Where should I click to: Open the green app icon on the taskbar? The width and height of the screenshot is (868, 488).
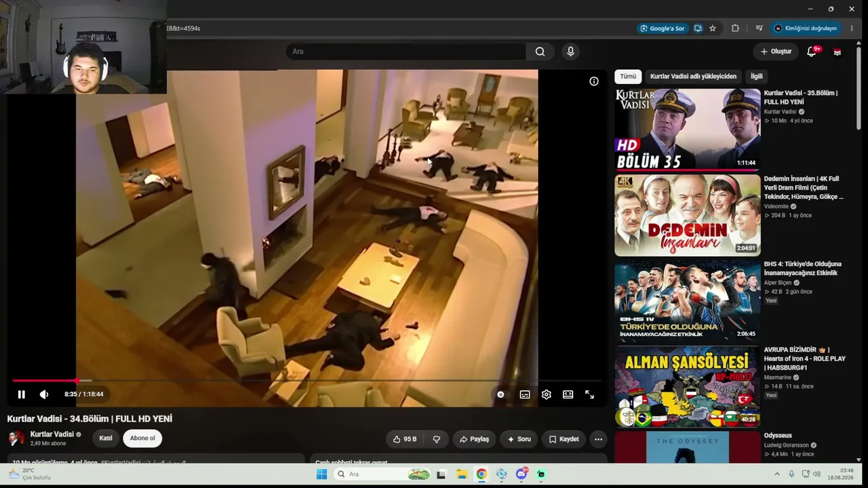(x=541, y=474)
